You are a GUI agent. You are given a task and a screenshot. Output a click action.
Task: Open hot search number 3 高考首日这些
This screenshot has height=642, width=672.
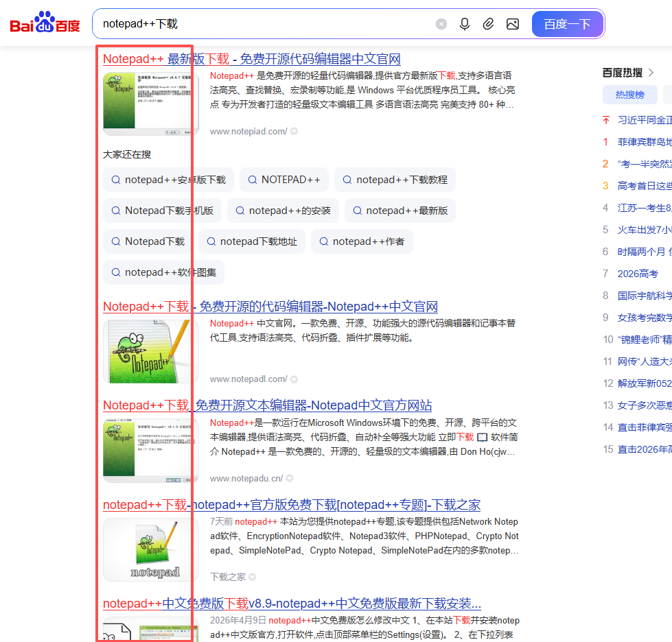645,186
